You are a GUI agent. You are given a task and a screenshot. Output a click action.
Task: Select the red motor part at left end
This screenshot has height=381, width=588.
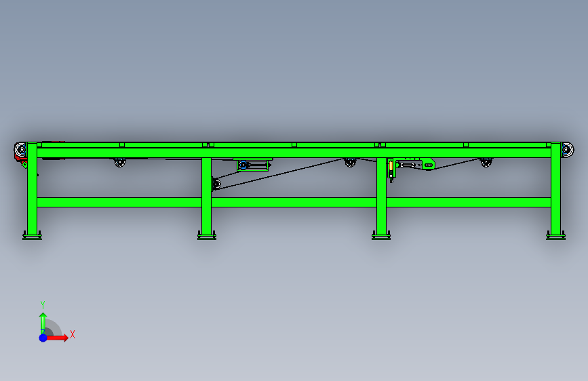coord(20,160)
